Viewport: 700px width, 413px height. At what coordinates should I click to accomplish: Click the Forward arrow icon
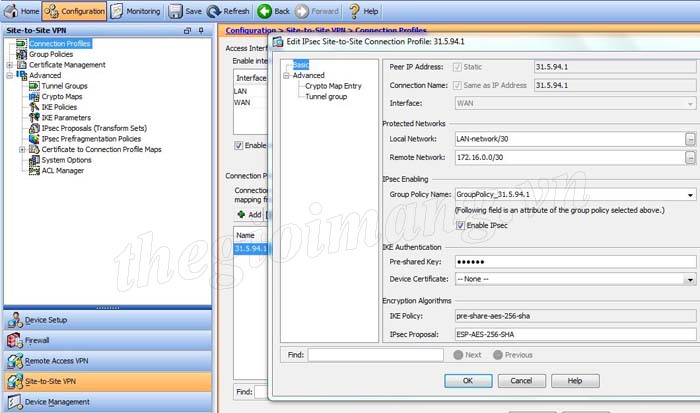[302, 11]
